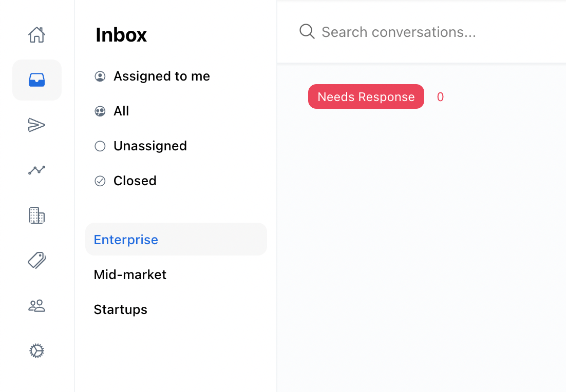Show All conversations
566x392 pixels.
(x=121, y=111)
